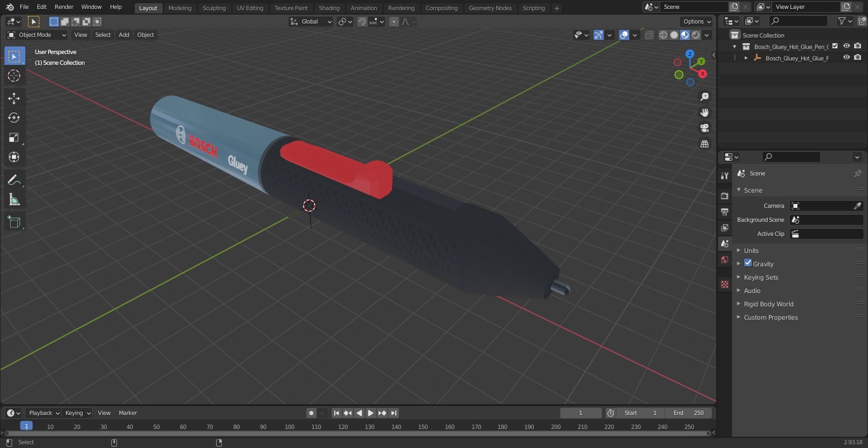This screenshot has height=448, width=868.
Task: Open the pivot point dropdown
Action: (345, 22)
